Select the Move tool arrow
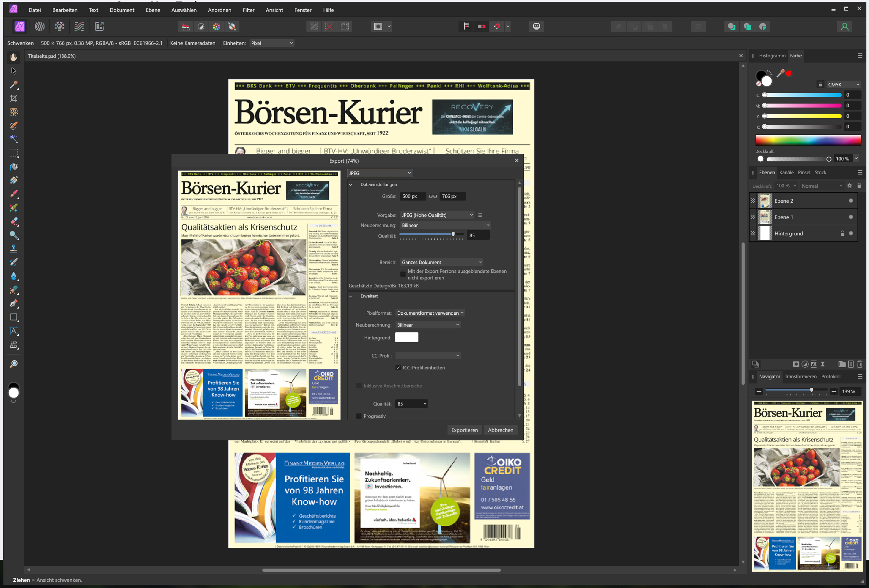This screenshot has height=588, width=869. (x=14, y=71)
